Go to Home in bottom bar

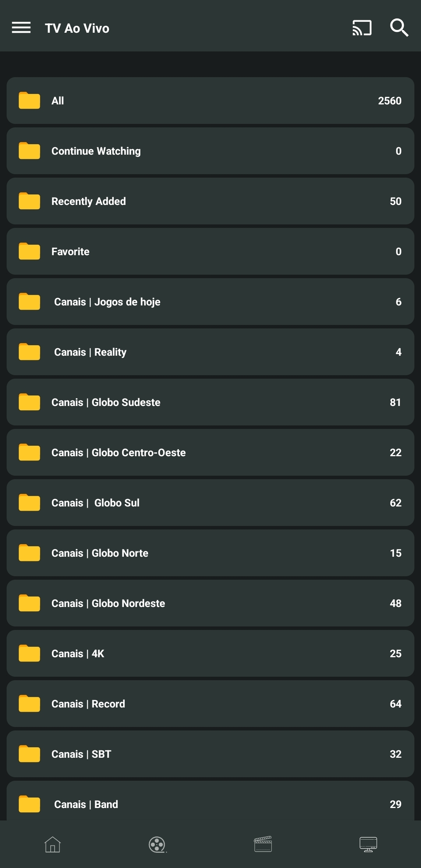point(53,844)
